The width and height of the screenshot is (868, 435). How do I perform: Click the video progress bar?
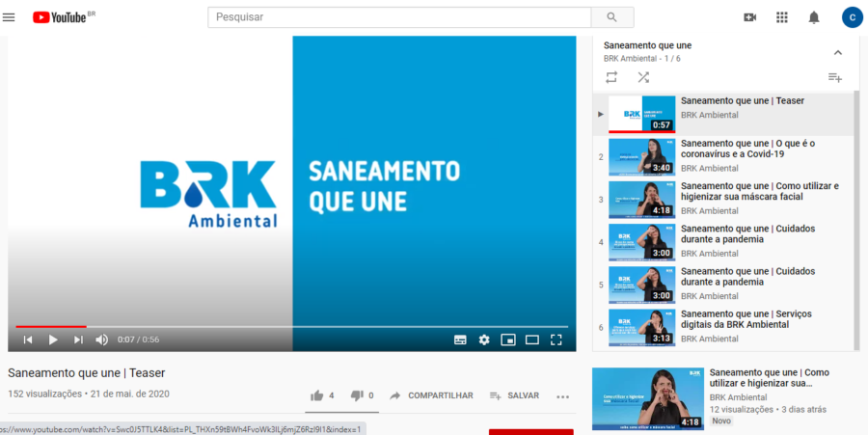tap(289, 327)
